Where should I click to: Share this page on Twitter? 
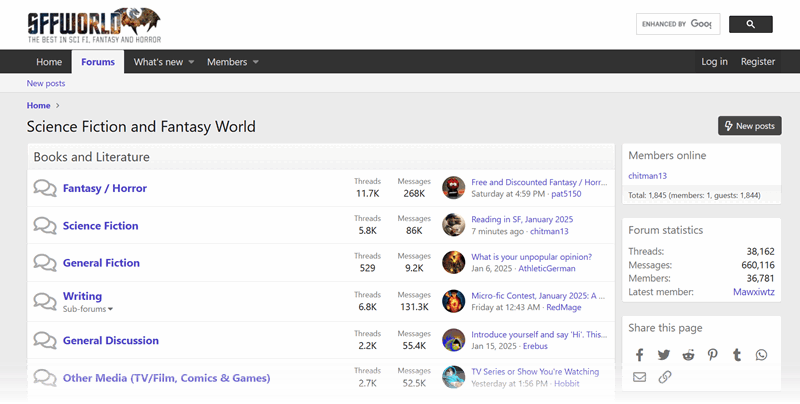point(664,355)
